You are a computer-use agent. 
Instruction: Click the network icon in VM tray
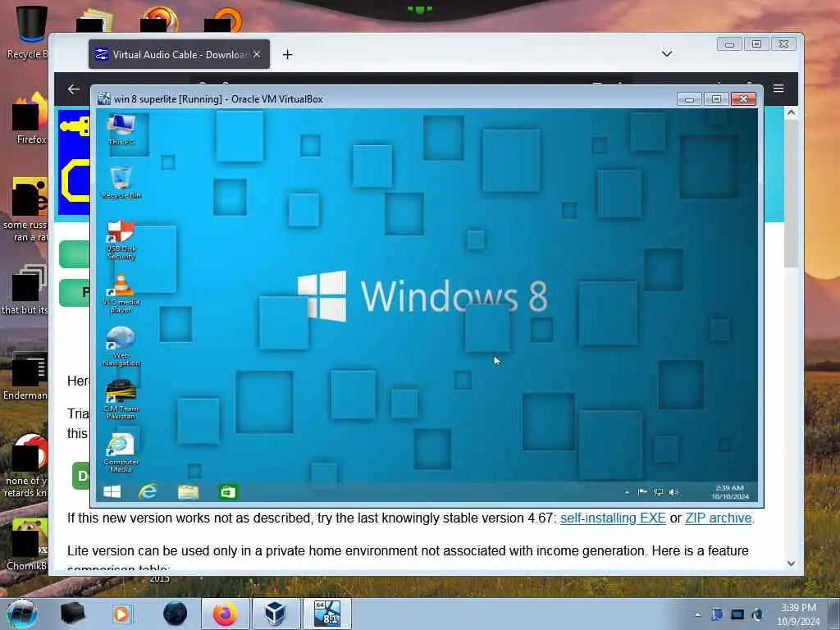tap(658, 492)
